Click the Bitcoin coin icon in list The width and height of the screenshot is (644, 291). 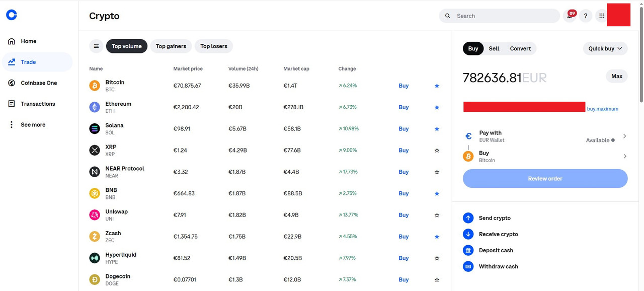coord(95,86)
